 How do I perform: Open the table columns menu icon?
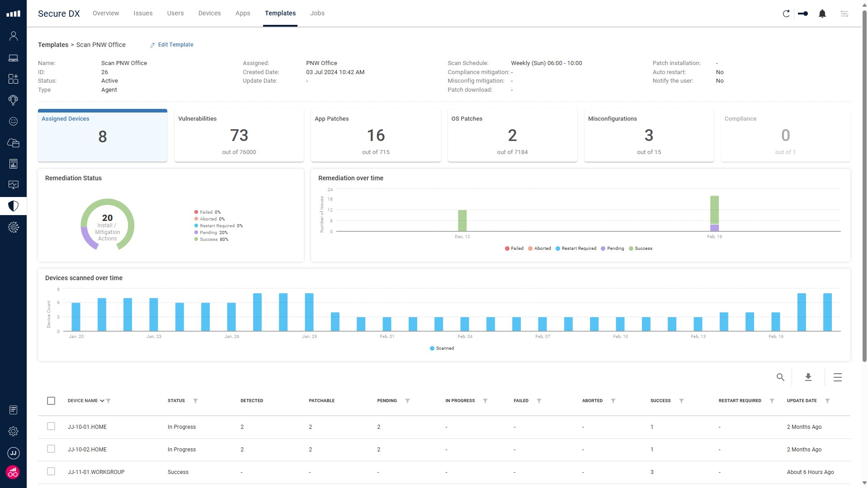pyautogui.click(x=837, y=377)
